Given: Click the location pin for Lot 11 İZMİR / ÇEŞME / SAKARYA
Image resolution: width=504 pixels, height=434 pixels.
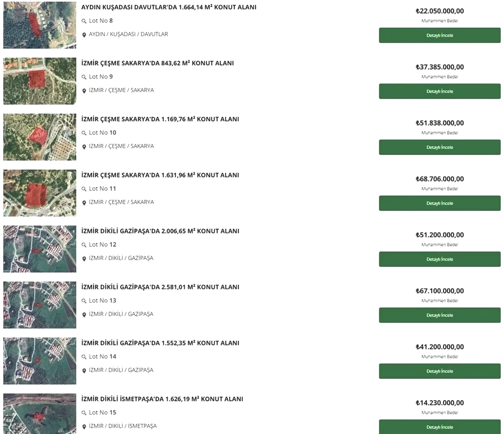Looking at the screenshot, I should coord(84,203).
